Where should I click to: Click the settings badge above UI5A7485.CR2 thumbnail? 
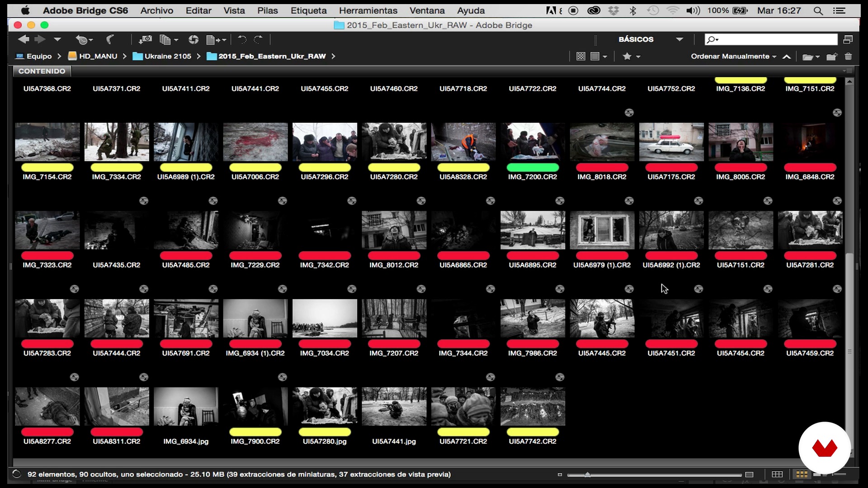coord(213,201)
